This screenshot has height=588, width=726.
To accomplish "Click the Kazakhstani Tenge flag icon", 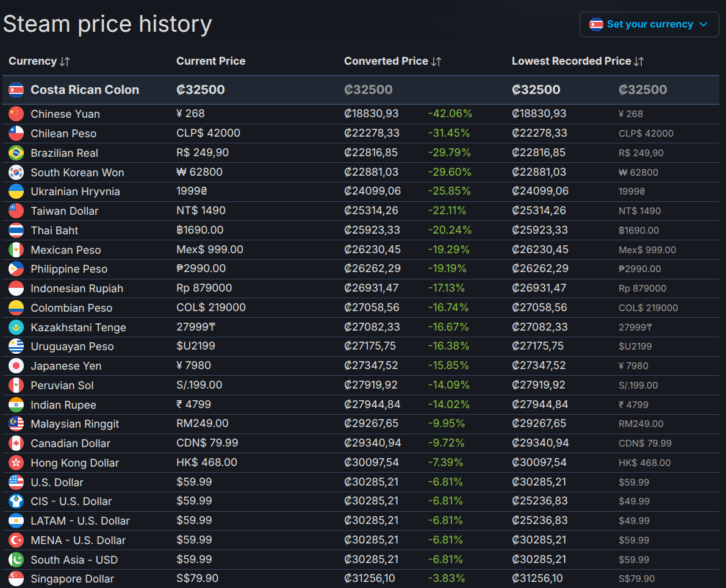I will tap(16, 328).
